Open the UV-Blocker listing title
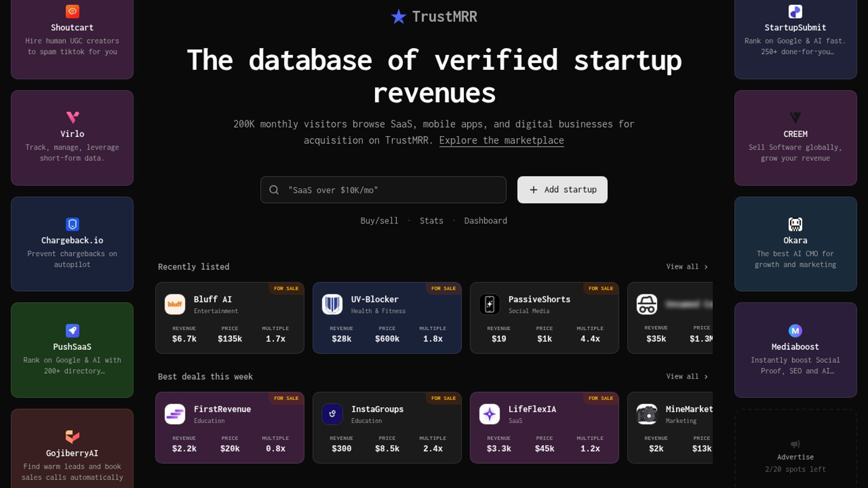Screen dimensions: 868x488 click(x=375, y=299)
